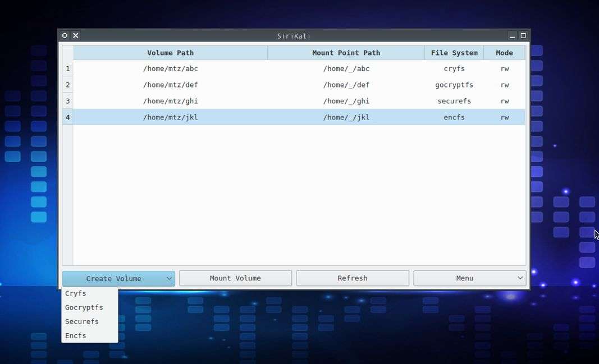Choose Encfs from the volume type list

point(76,335)
